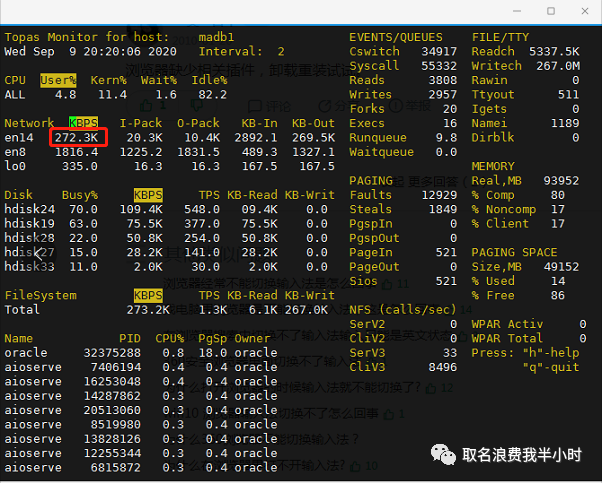Select the en8 interface name
This screenshot has height=483, width=602.
[x=15, y=152]
